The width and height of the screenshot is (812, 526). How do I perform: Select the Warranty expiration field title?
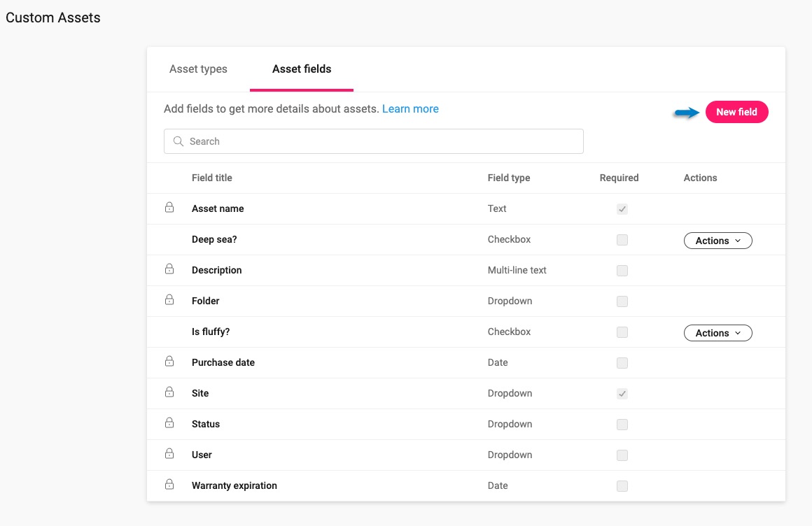click(x=234, y=485)
